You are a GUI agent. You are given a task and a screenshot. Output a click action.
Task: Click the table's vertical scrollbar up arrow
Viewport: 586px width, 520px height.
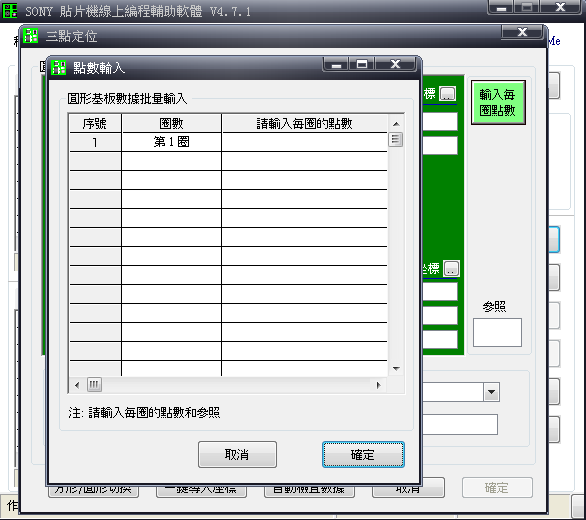point(396,124)
